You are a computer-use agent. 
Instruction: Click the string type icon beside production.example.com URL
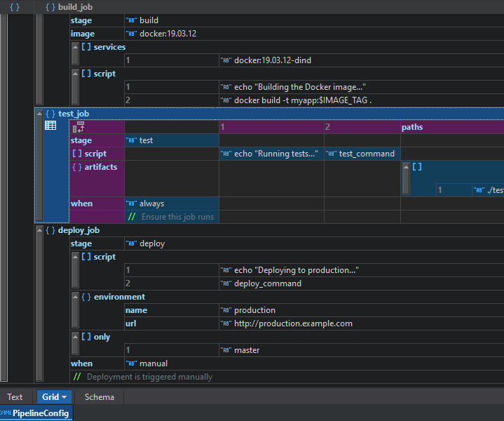(226, 324)
